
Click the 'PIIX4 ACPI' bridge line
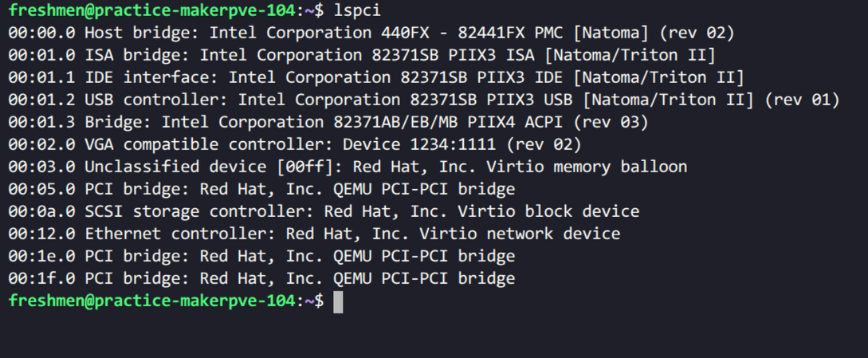(328, 123)
